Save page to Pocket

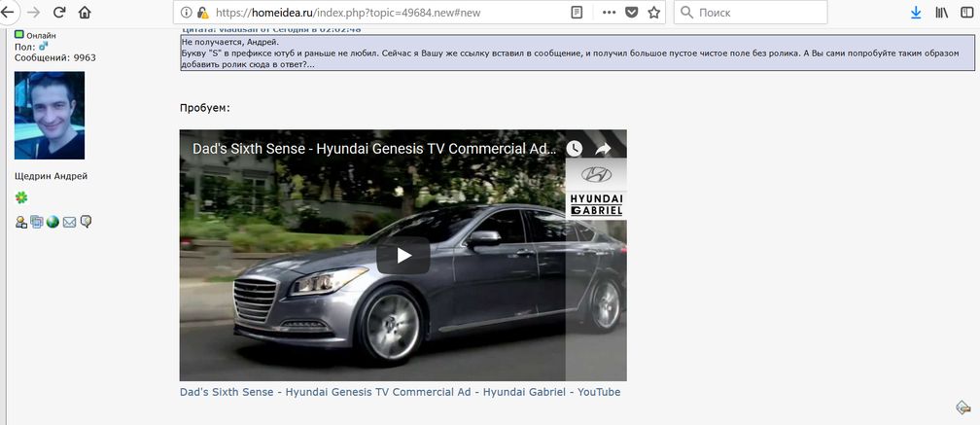click(x=631, y=13)
